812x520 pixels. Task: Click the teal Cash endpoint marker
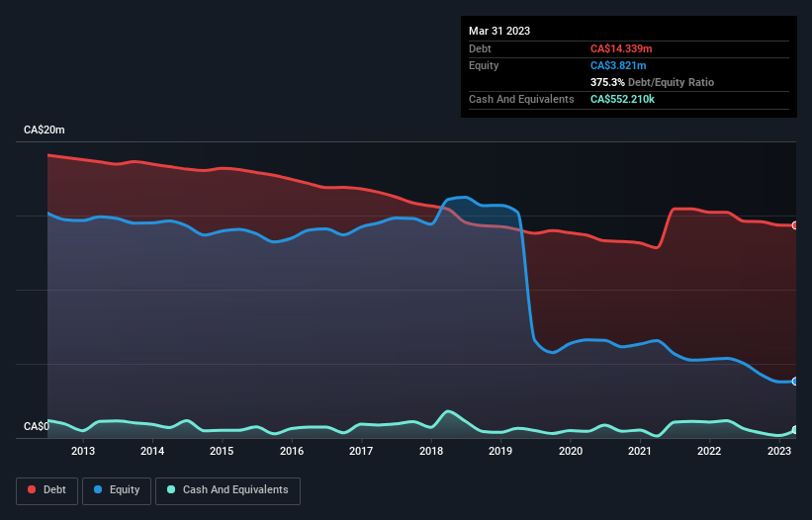(x=795, y=430)
